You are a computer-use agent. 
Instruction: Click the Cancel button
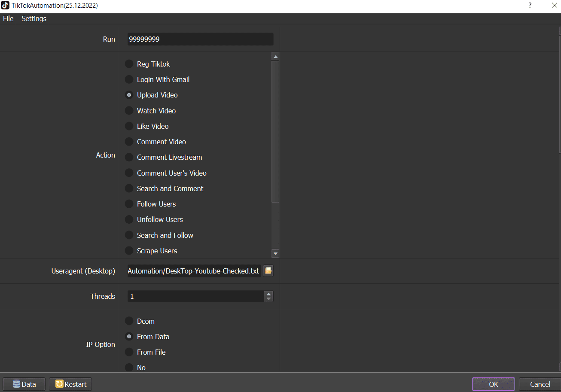[x=540, y=384]
